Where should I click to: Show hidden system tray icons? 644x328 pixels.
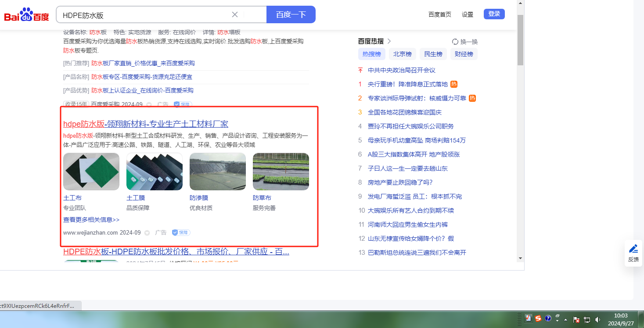[565, 319]
